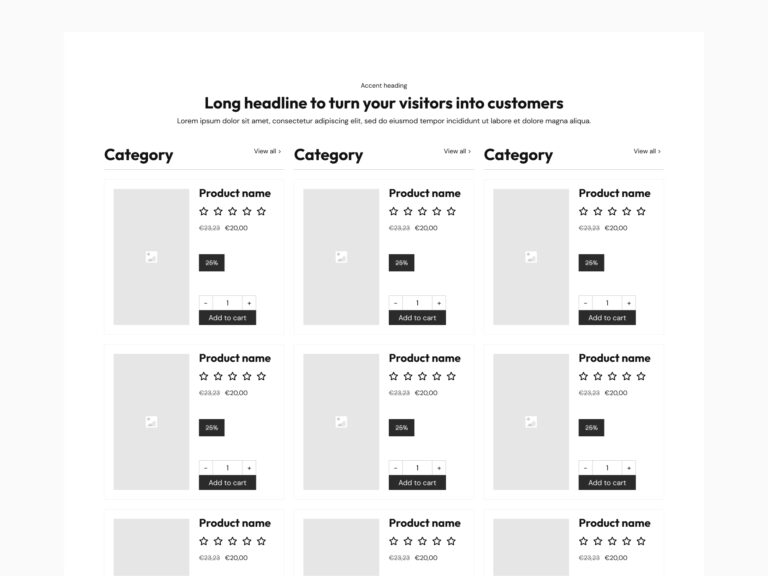The width and height of the screenshot is (768, 576).
Task: Click the first star of the top-left product rating
Action: tap(204, 211)
